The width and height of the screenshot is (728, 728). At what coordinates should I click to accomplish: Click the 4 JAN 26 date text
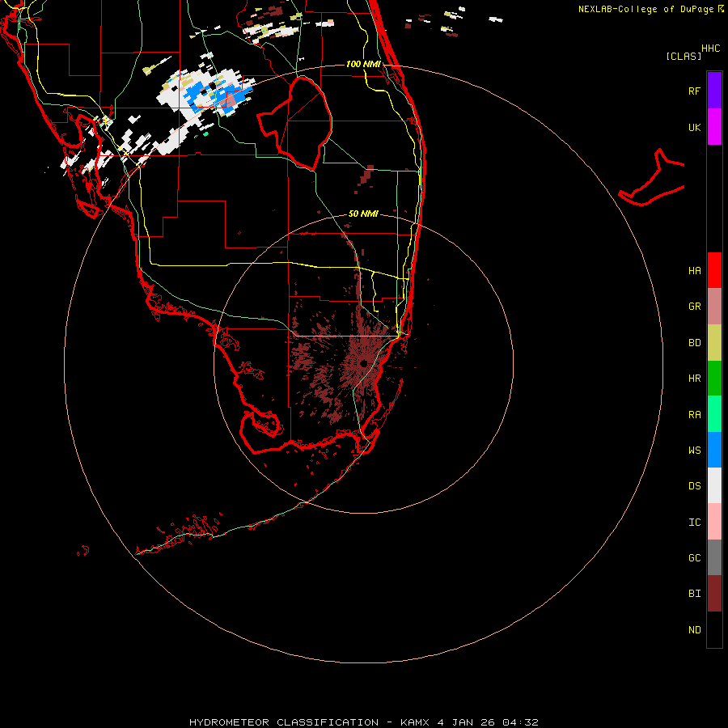pos(465,722)
